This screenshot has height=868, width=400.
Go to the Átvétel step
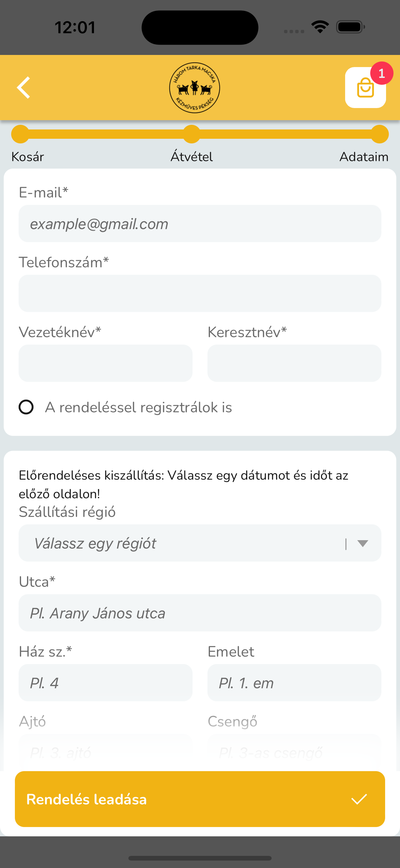(x=192, y=134)
